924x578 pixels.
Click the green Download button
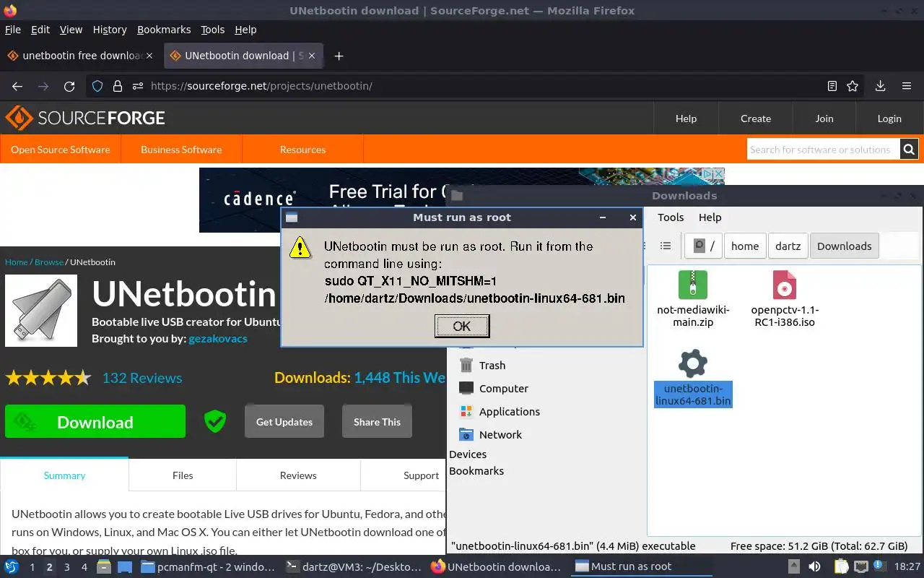95,421
